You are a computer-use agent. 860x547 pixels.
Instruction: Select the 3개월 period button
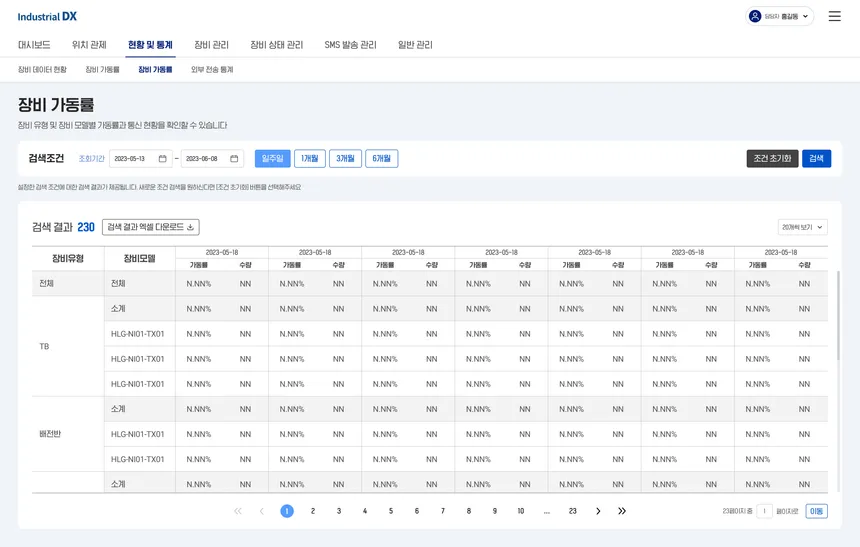tap(346, 159)
